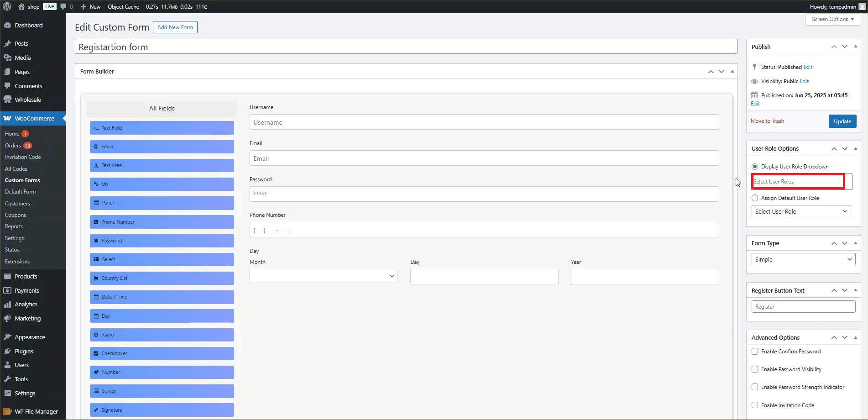The image size is (868, 420).
Task: Select the Display User Role Dropdown option
Action: tap(756, 166)
